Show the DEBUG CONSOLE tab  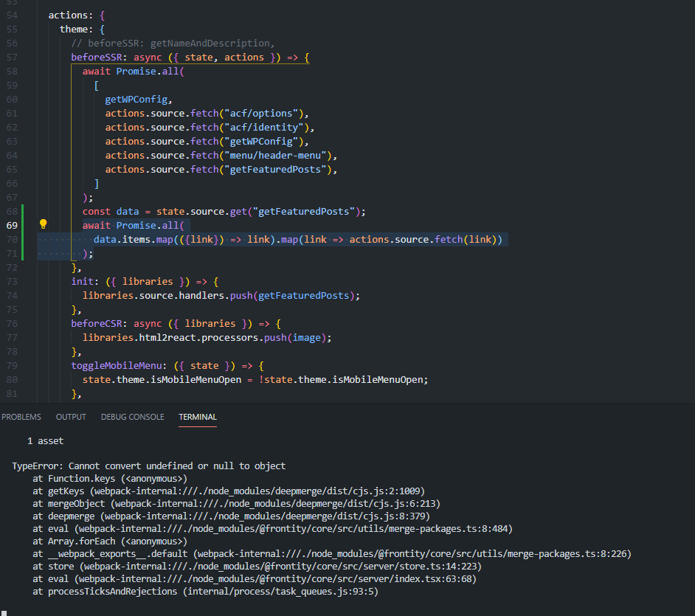(133, 417)
